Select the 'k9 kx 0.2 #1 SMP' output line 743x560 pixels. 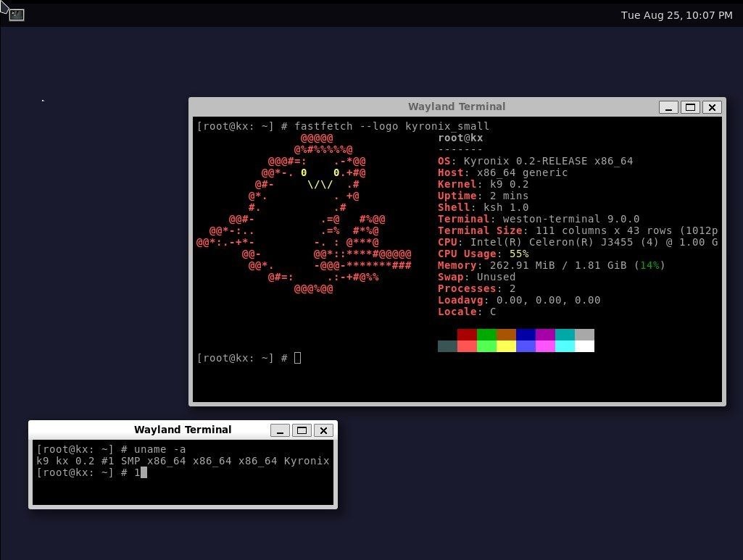(183, 461)
